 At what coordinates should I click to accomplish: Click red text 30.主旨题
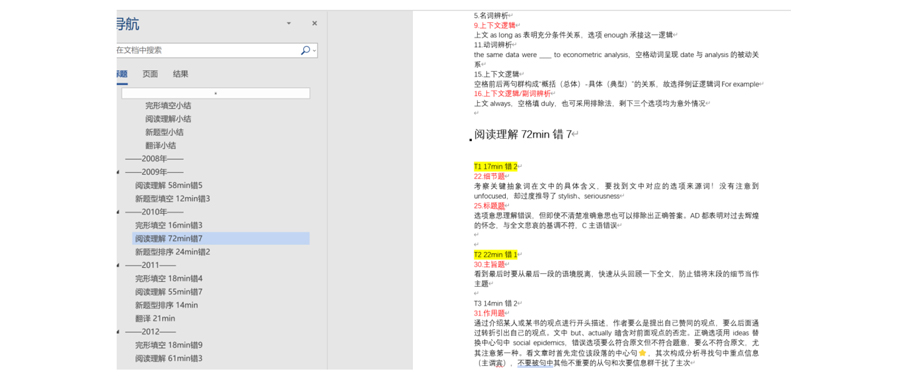[489, 264]
